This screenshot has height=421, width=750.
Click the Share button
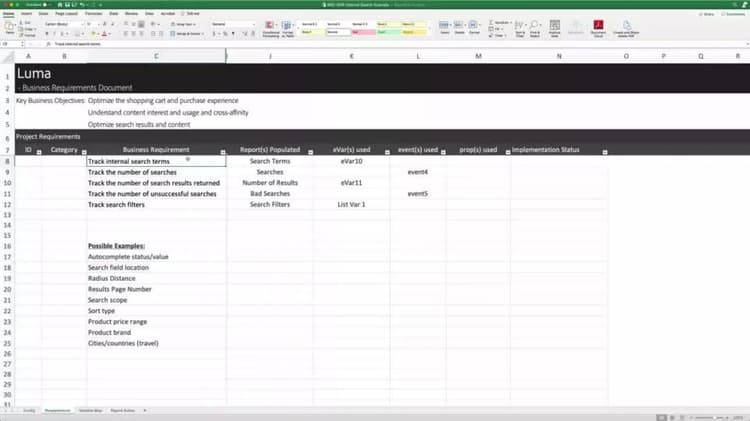point(706,14)
